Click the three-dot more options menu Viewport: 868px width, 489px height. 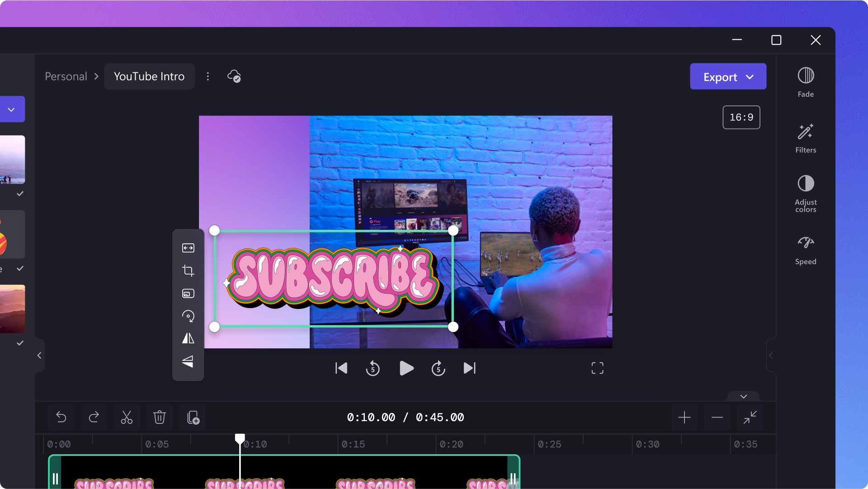tap(208, 76)
